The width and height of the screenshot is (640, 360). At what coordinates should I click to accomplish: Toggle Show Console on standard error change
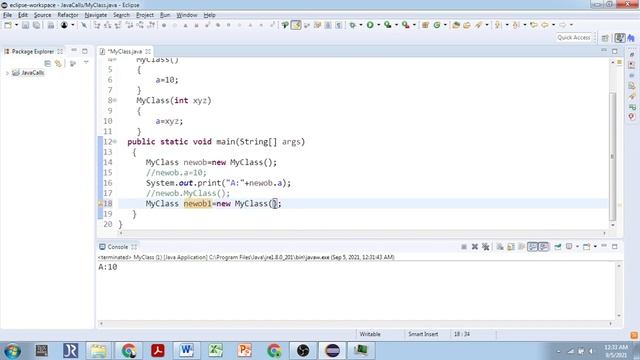[543, 247]
